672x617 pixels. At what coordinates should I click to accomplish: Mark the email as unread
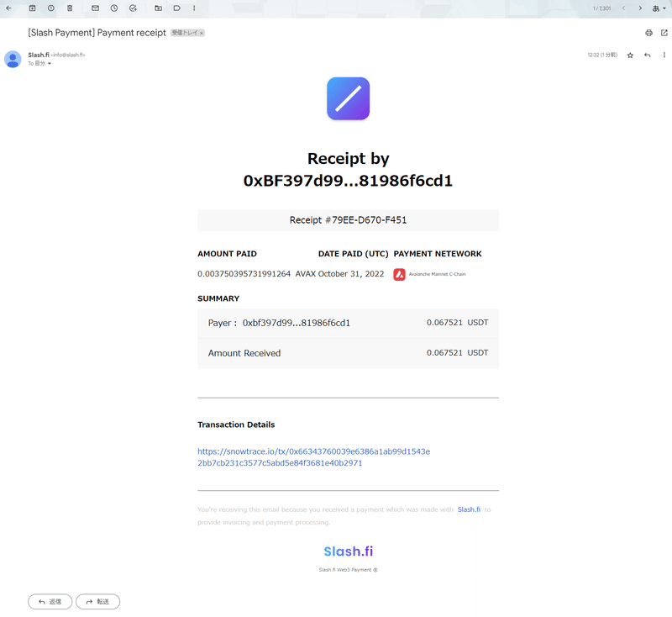95,8
